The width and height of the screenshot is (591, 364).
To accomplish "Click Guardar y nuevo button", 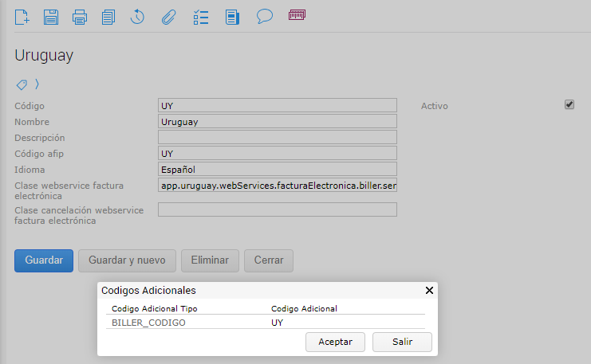I will pos(127,260).
